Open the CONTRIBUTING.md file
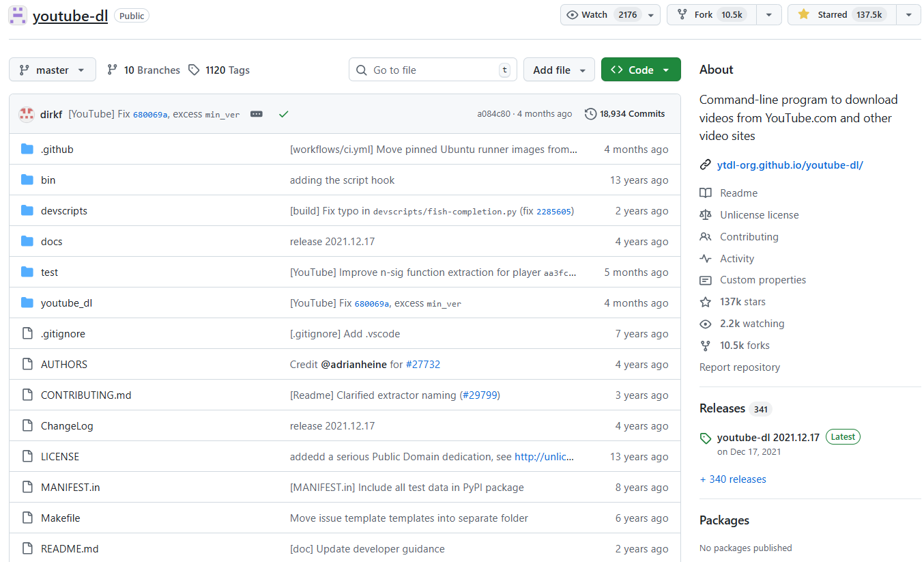 click(86, 395)
